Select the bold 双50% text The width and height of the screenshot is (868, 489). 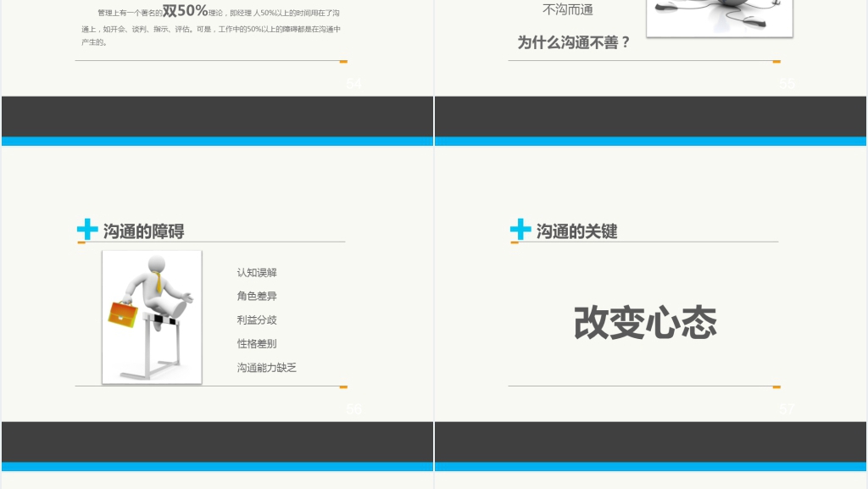click(182, 12)
